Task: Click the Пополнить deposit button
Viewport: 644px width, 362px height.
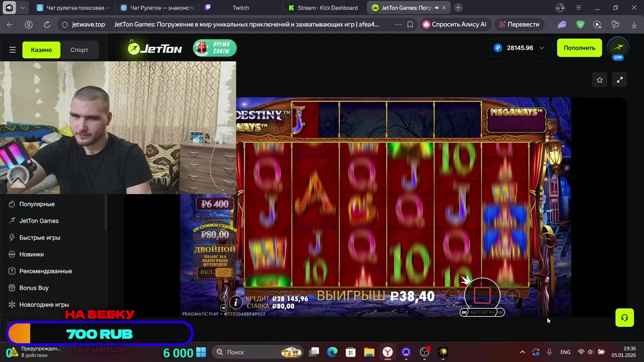Action: (x=579, y=48)
